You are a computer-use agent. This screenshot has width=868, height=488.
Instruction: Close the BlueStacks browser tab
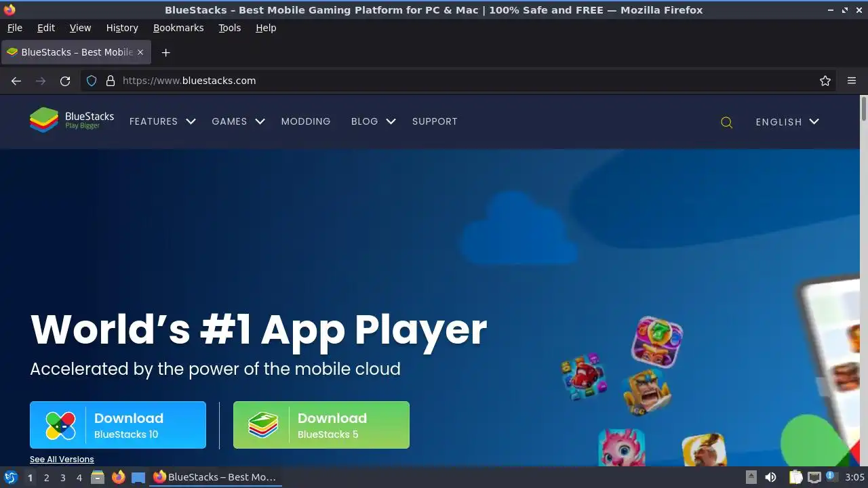pos(140,52)
